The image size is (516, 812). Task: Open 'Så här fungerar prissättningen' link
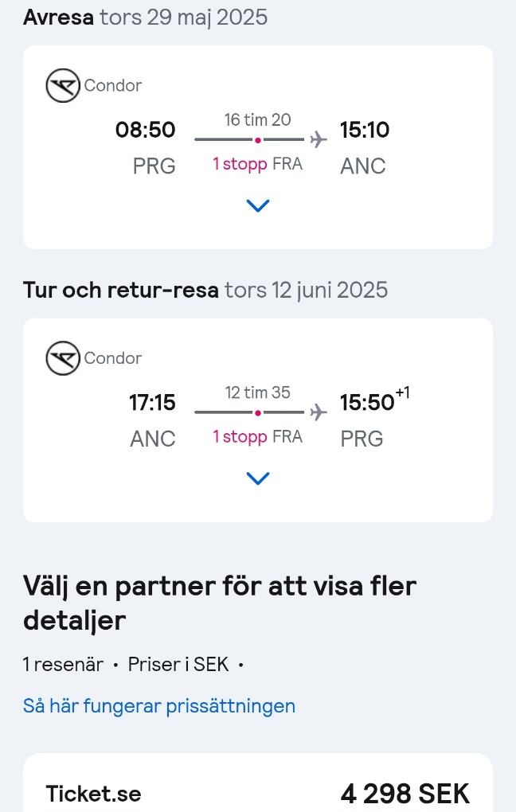[159, 706]
